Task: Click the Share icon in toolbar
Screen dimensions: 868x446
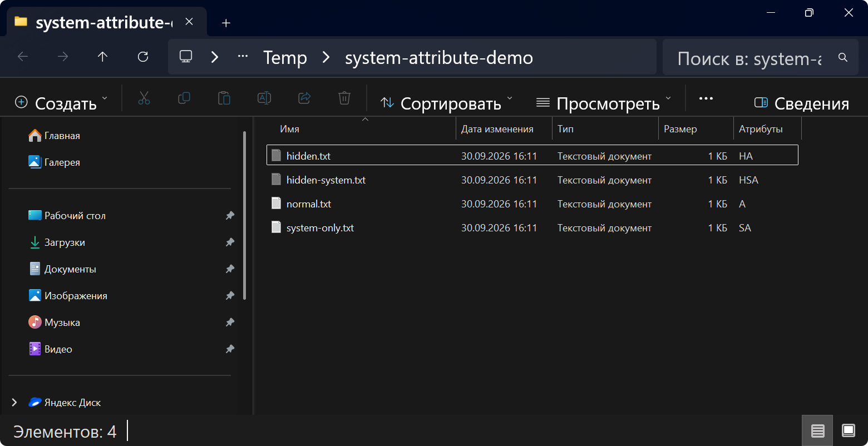Action: tap(304, 98)
